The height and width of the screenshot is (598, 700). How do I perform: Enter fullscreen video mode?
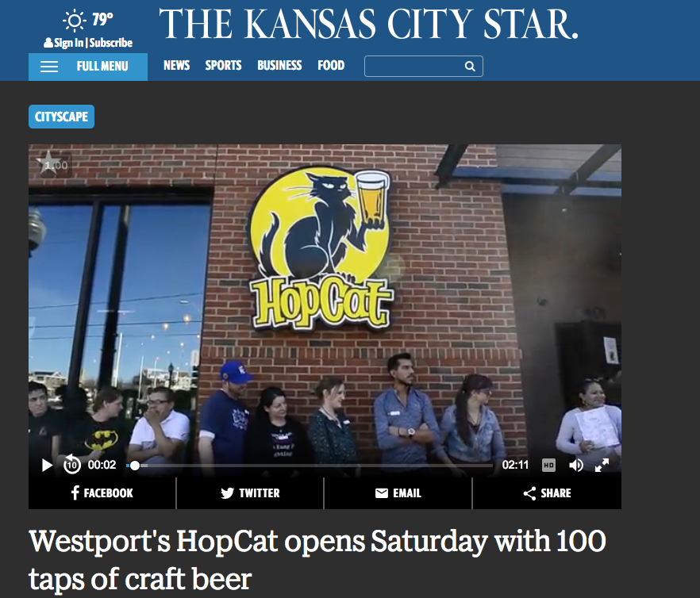pyautogui.click(x=602, y=465)
